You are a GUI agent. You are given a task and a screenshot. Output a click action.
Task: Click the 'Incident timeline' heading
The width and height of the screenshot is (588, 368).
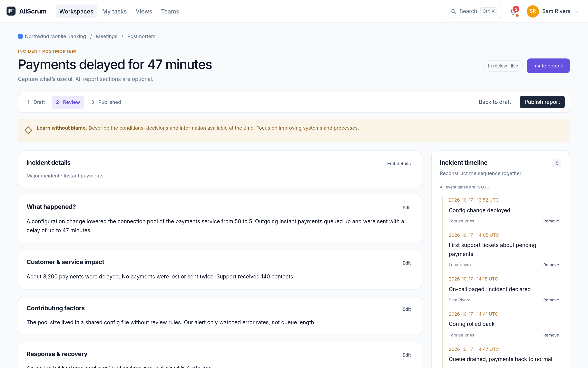pyautogui.click(x=463, y=163)
